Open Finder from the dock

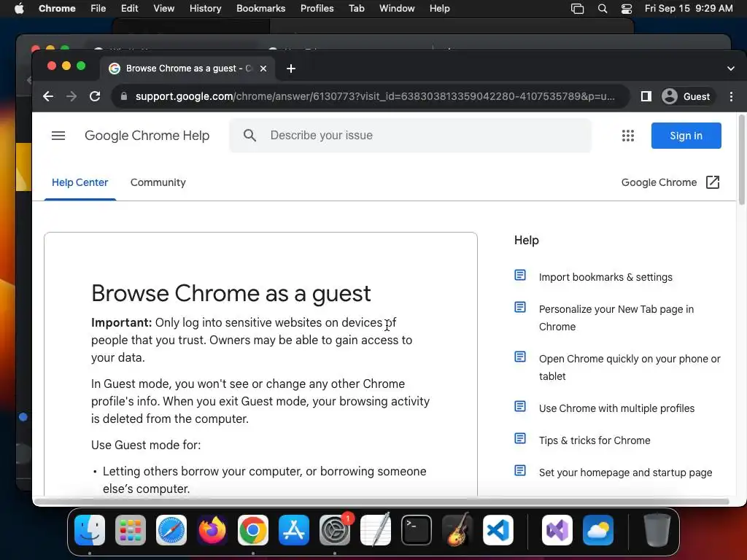90,530
